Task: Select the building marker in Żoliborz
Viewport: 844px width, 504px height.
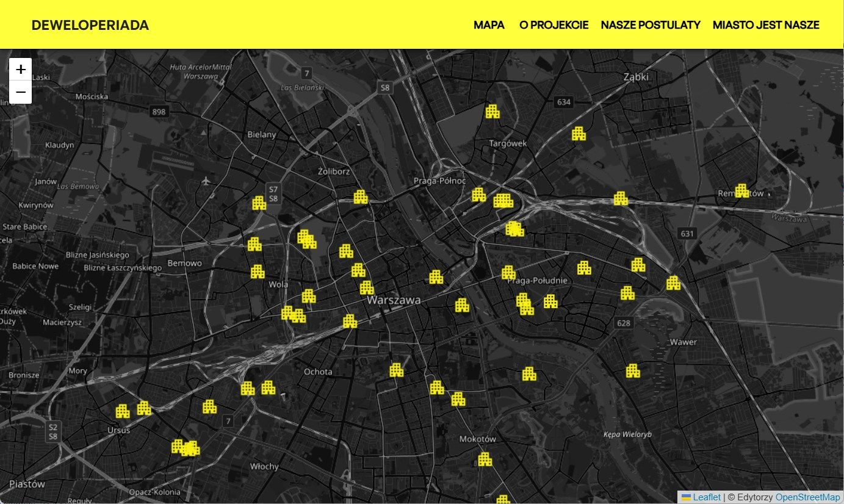Action: [361, 197]
